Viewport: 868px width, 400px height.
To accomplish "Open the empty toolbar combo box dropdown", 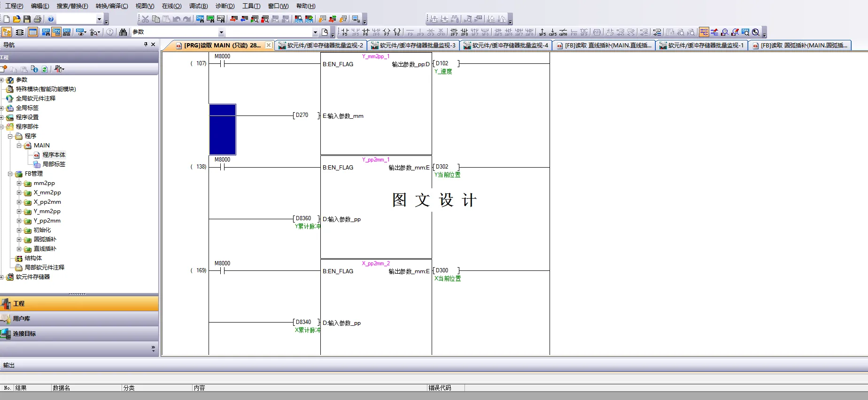I will (99, 19).
